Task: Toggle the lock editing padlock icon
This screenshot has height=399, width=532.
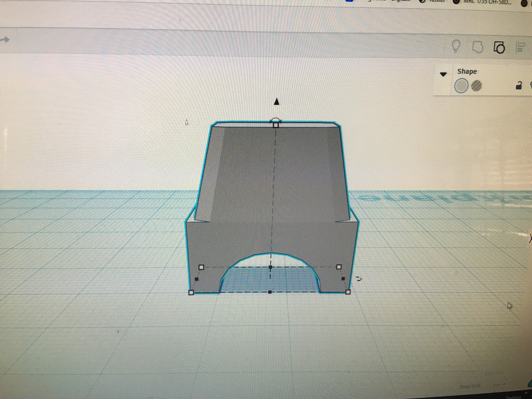Action: coord(519,85)
